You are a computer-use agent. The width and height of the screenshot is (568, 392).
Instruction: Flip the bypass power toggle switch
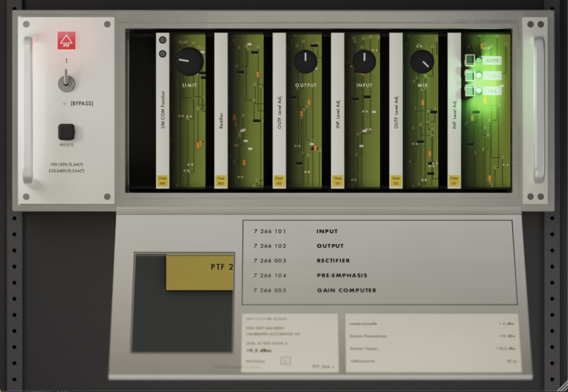67,81
